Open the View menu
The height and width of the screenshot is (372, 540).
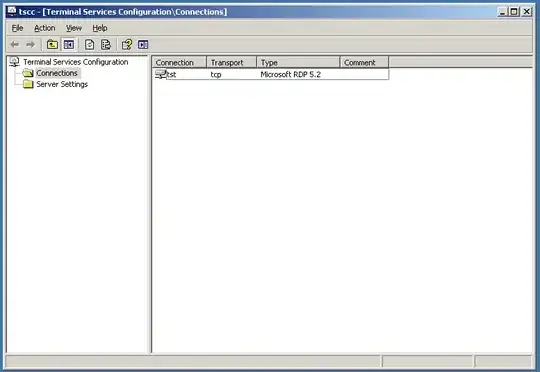pyautogui.click(x=74, y=28)
